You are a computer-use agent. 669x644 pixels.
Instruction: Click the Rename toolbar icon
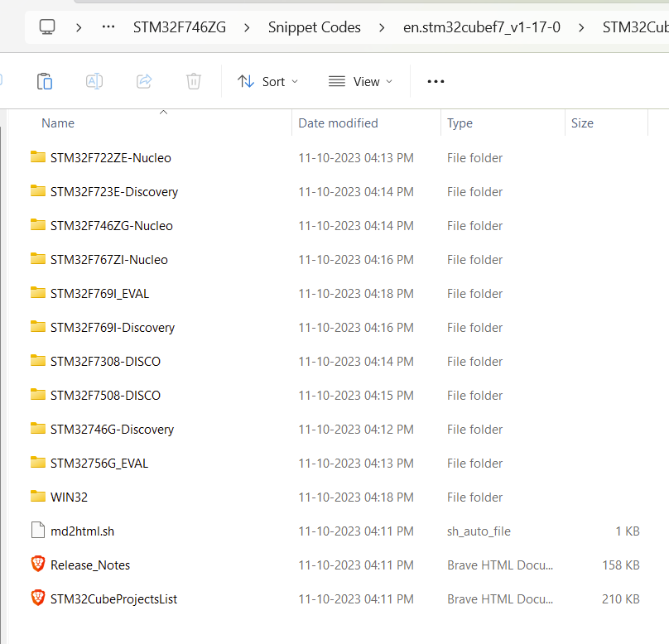(x=94, y=81)
